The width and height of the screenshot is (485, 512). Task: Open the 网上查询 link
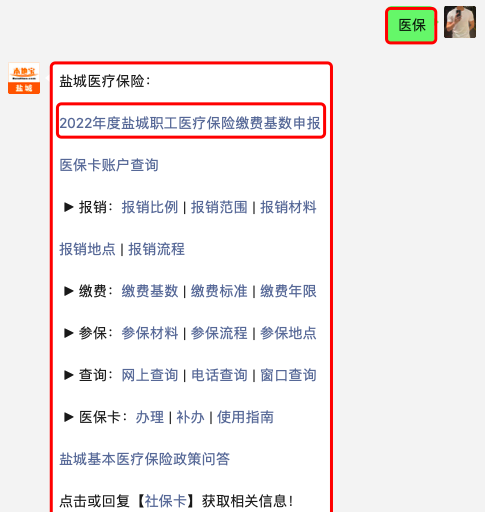150,375
